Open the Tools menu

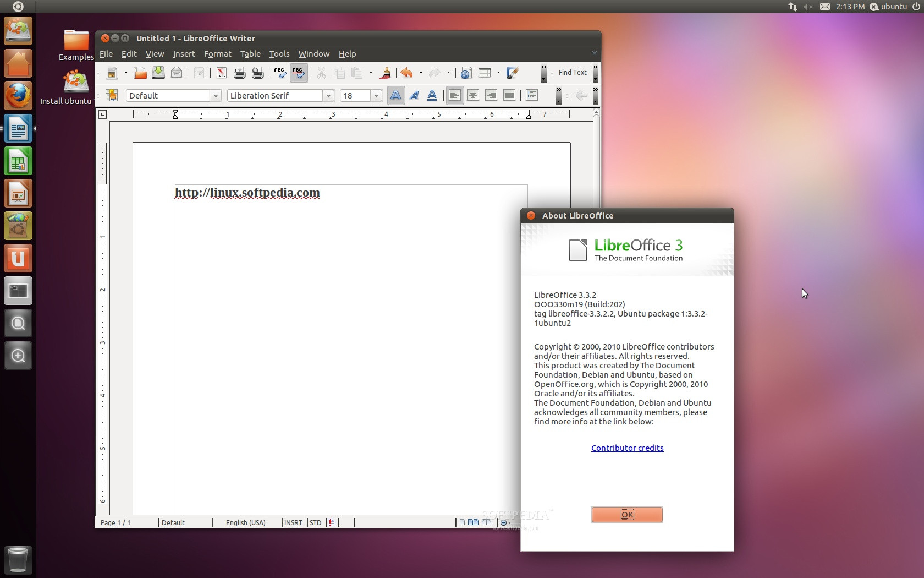coord(279,54)
